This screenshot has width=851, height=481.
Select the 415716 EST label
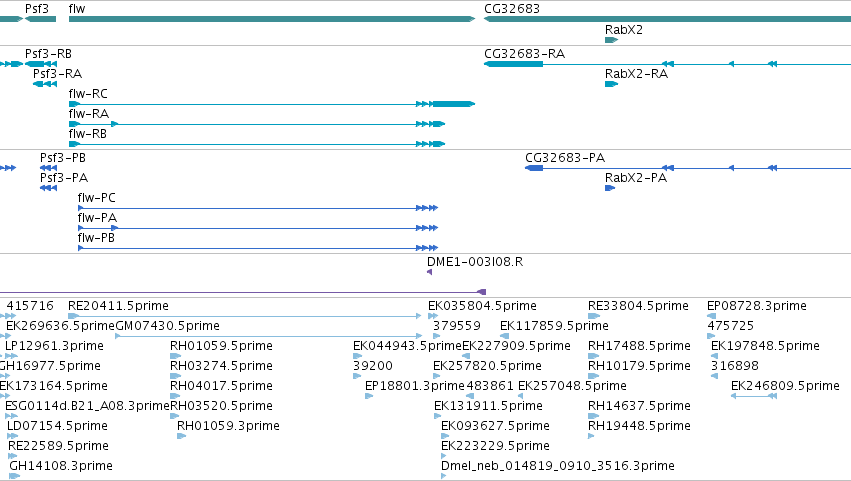(30, 306)
